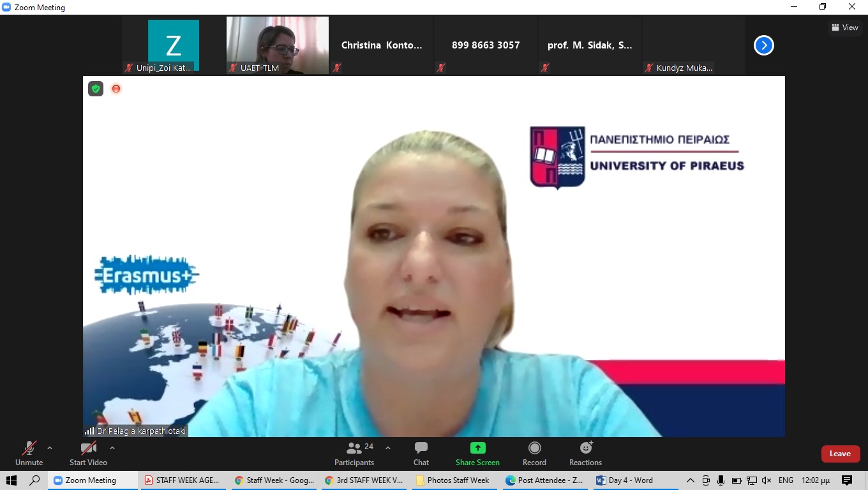Switch to the STAFF WEEK AGE PDF taskbar item

pyautogui.click(x=183, y=480)
